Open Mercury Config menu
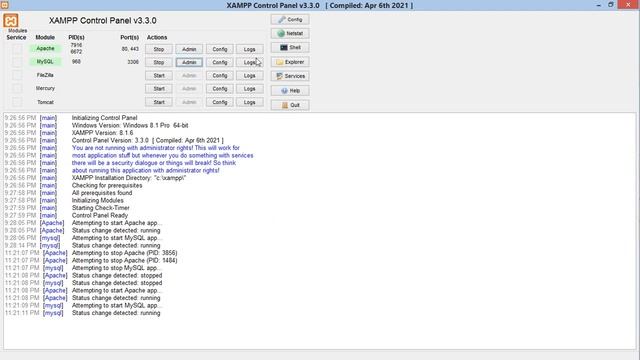 [220, 89]
